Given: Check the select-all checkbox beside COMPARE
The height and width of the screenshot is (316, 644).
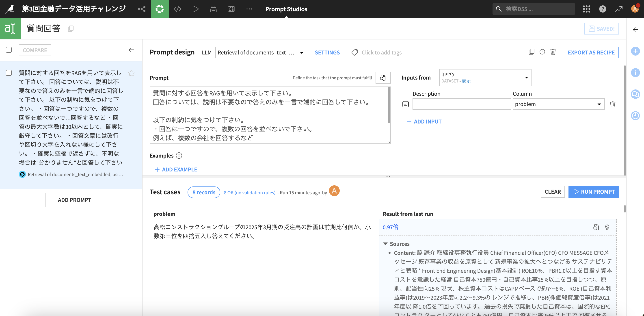Looking at the screenshot, I should pos(9,50).
